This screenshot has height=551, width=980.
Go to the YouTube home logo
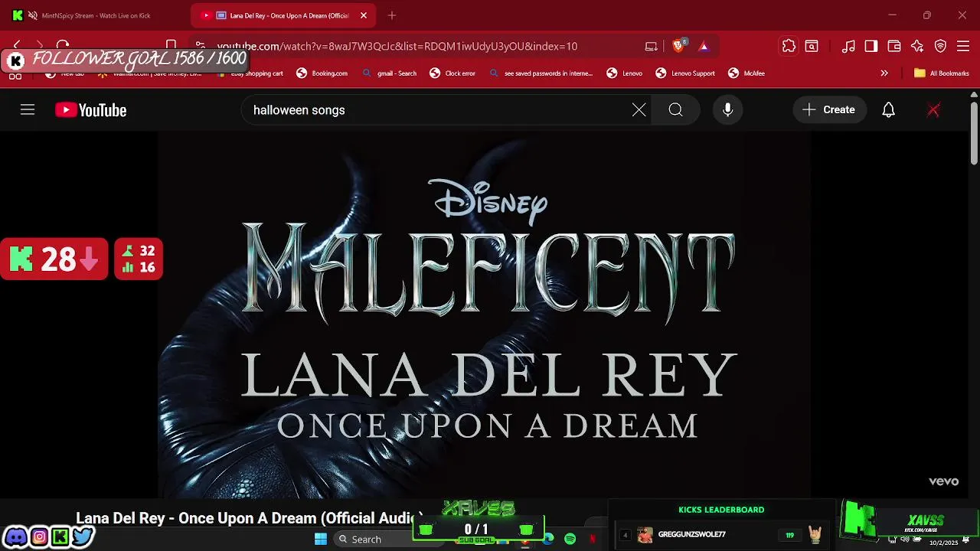coord(90,110)
